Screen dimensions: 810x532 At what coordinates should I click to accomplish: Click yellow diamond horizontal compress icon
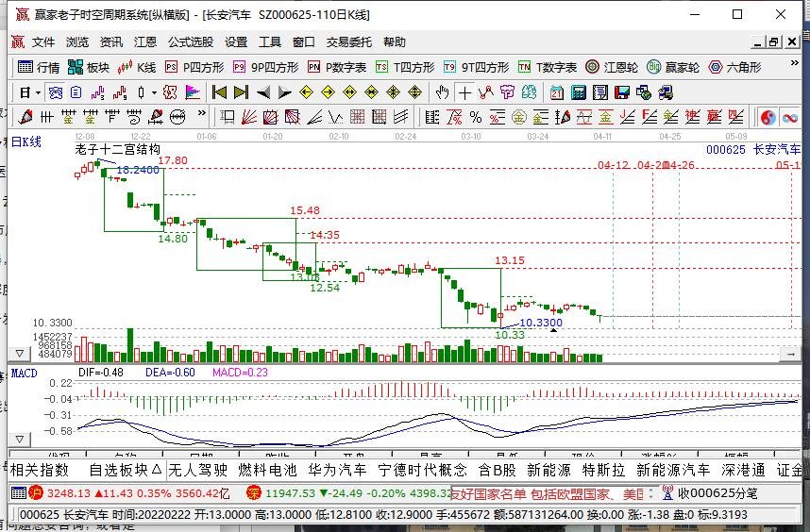371,92
